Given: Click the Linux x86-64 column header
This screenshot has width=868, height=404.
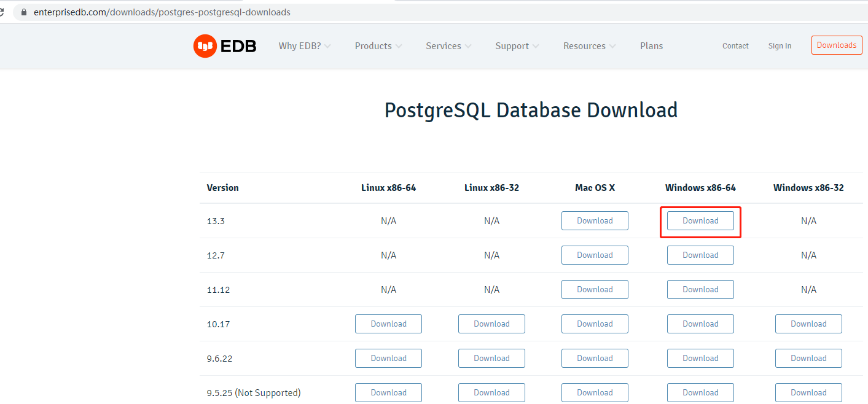Looking at the screenshot, I should click(388, 188).
